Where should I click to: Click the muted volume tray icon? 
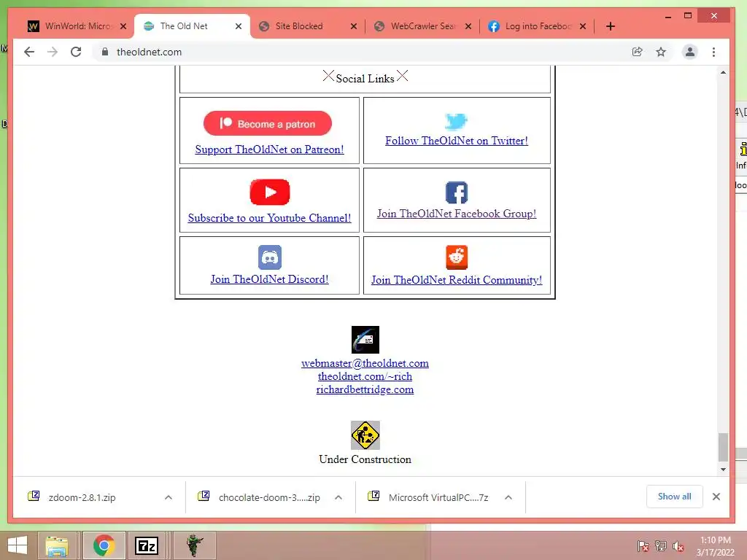click(678, 546)
